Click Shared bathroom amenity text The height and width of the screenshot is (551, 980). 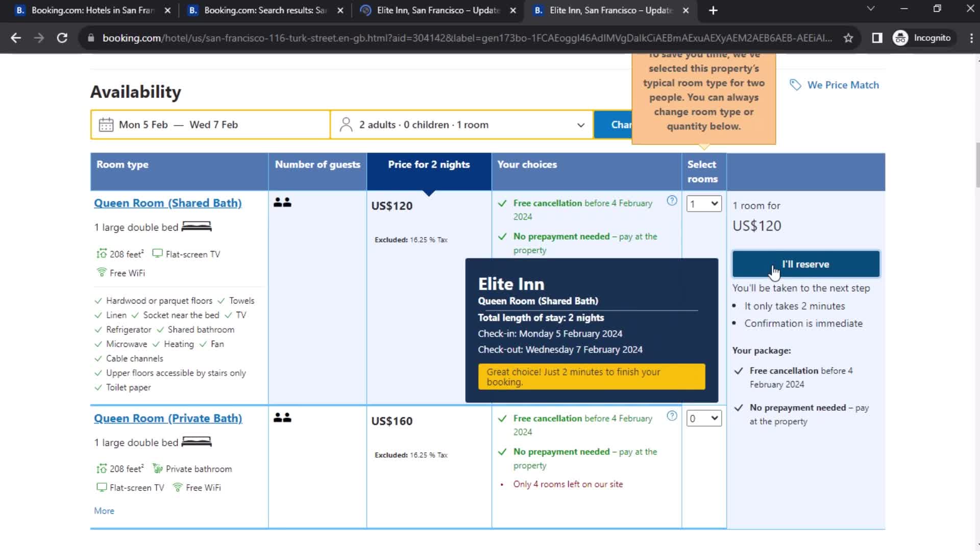click(x=201, y=329)
